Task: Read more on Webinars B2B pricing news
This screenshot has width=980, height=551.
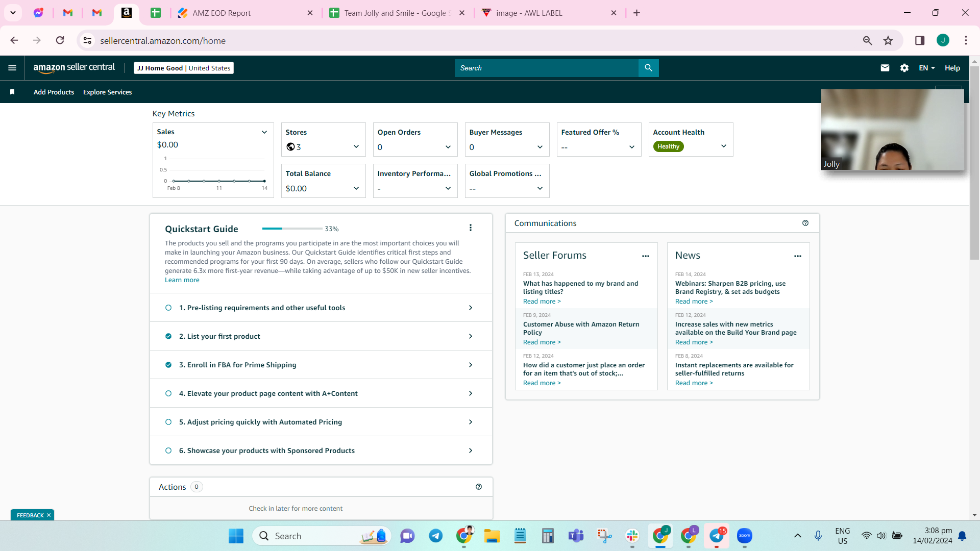Action: click(x=694, y=302)
